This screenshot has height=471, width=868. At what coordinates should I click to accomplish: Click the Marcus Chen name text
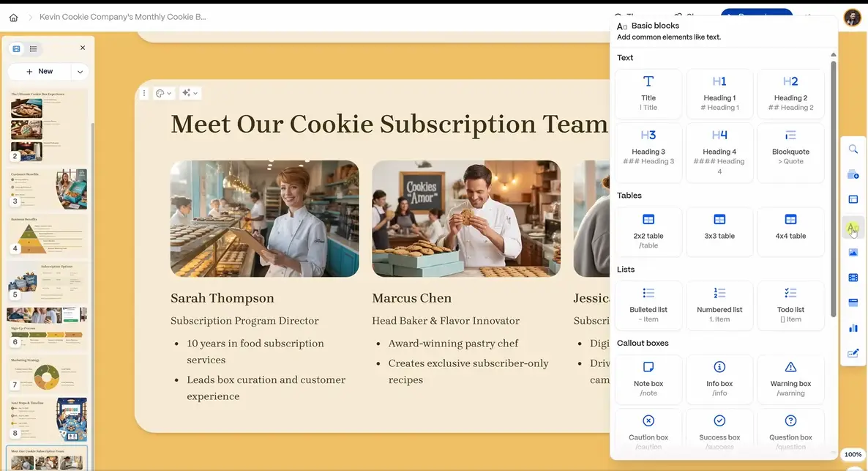tap(412, 298)
